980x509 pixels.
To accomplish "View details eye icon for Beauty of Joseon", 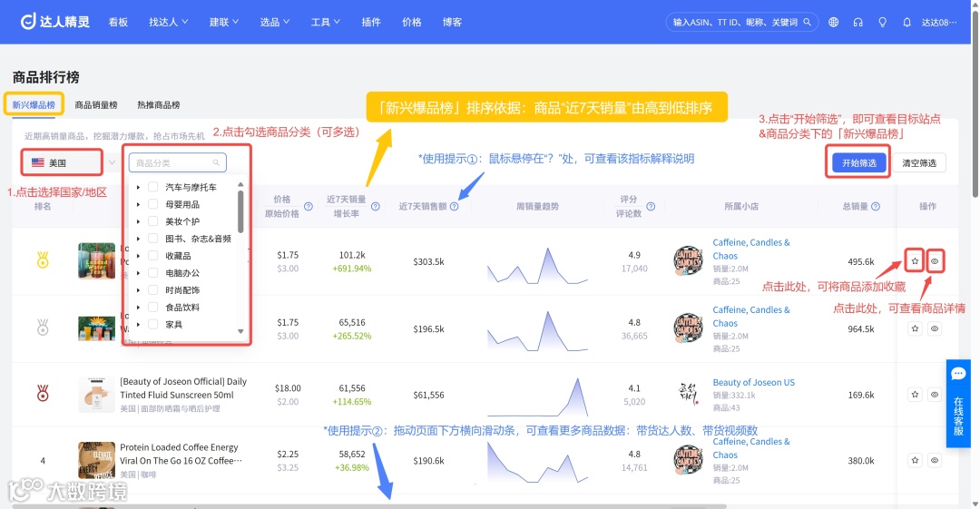I will click(x=935, y=395).
